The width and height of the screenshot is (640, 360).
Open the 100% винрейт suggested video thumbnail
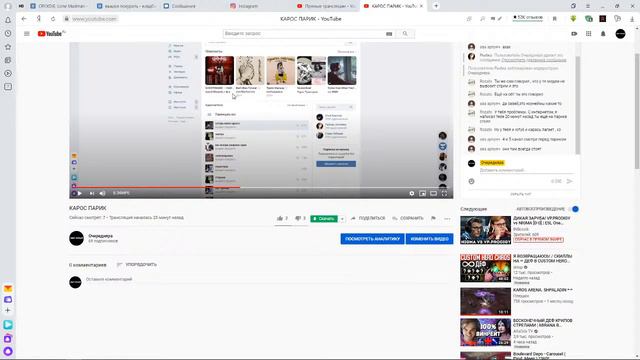pos(485,333)
